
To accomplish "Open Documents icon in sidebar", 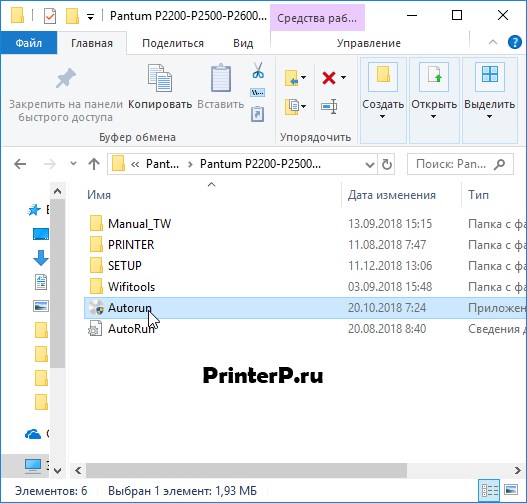I will click(41, 282).
